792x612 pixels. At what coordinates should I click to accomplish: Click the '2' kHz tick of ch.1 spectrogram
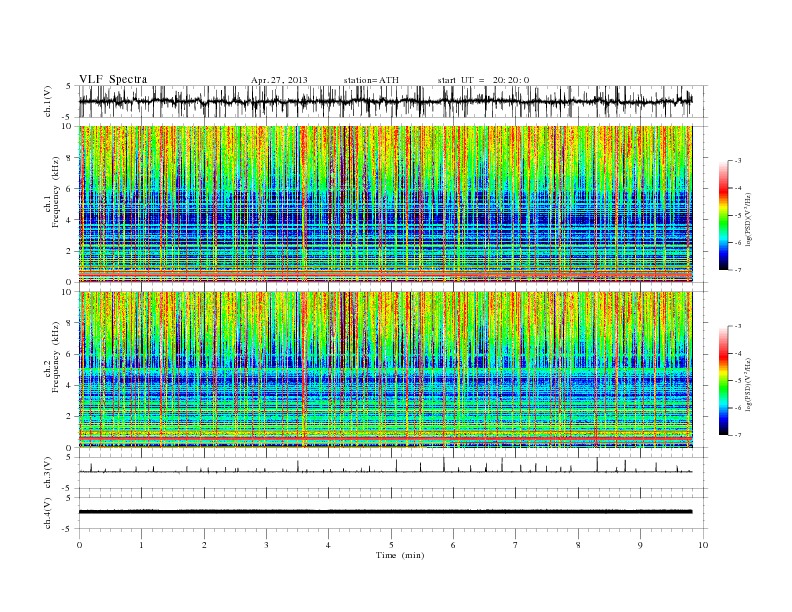(69, 251)
